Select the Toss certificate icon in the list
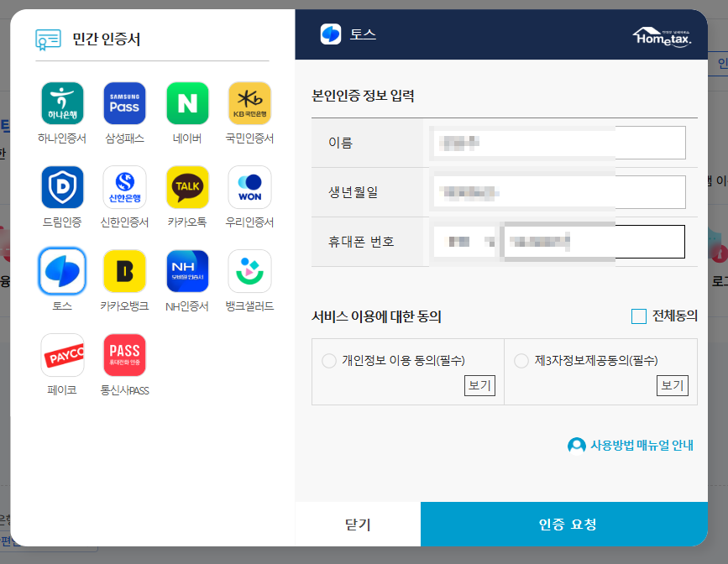728x564 pixels. point(62,271)
